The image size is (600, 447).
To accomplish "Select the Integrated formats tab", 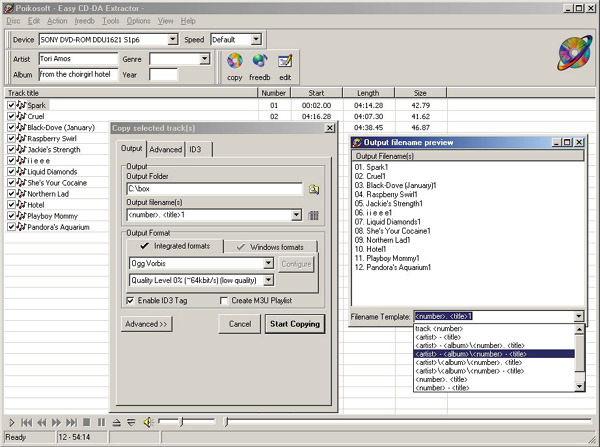I will pos(175,246).
